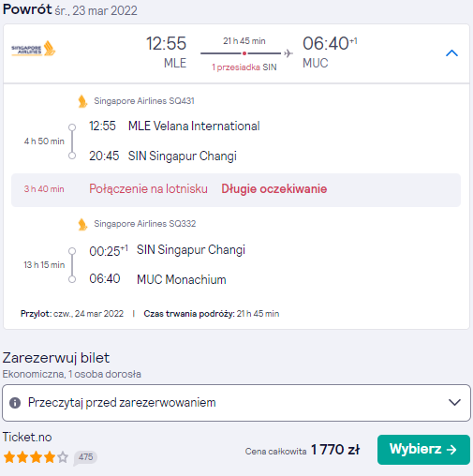The height and width of the screenshot is (476, 473).
Task: Click the 475 reviews bubble
Action: 85,457
